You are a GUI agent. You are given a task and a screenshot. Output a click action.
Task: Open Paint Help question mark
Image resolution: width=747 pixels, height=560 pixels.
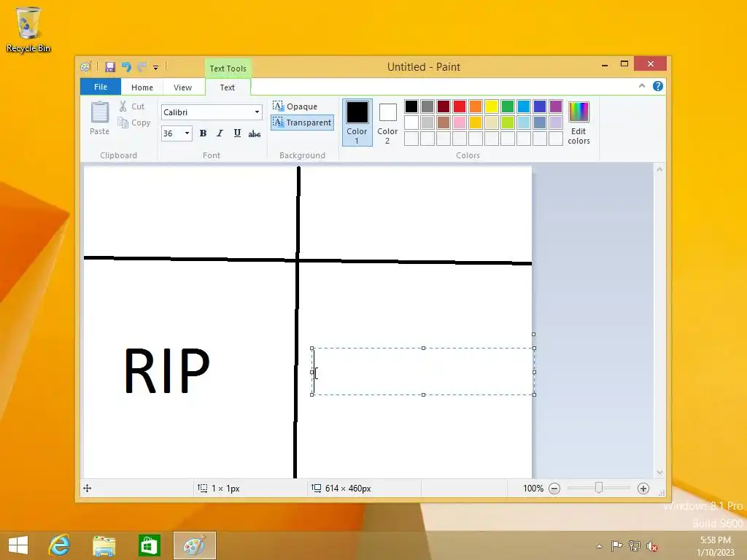click(658, 86)
